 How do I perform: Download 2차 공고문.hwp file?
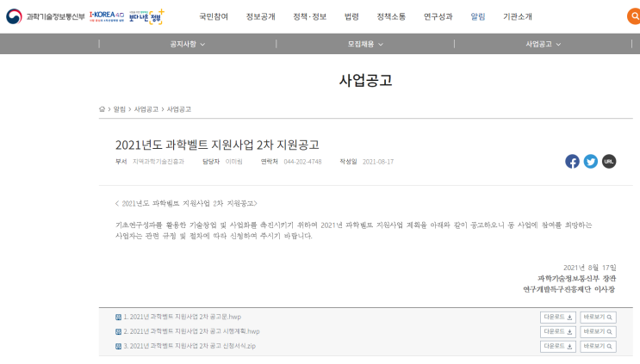(558, 318)
